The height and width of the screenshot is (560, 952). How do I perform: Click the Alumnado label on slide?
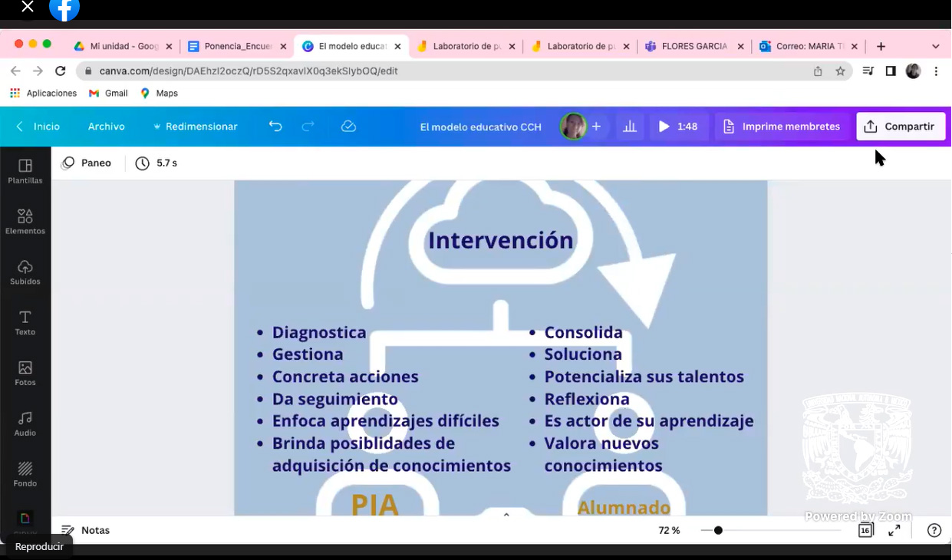coord(624,506)
